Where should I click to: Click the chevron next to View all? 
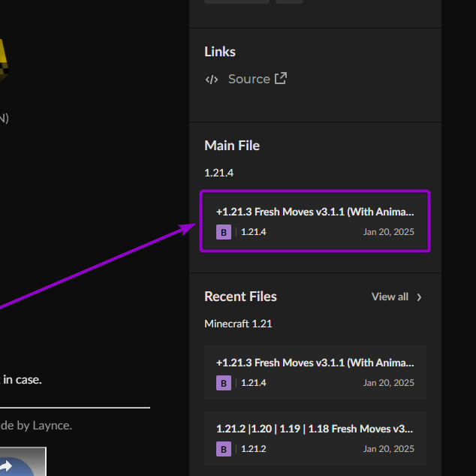point(419,297)
